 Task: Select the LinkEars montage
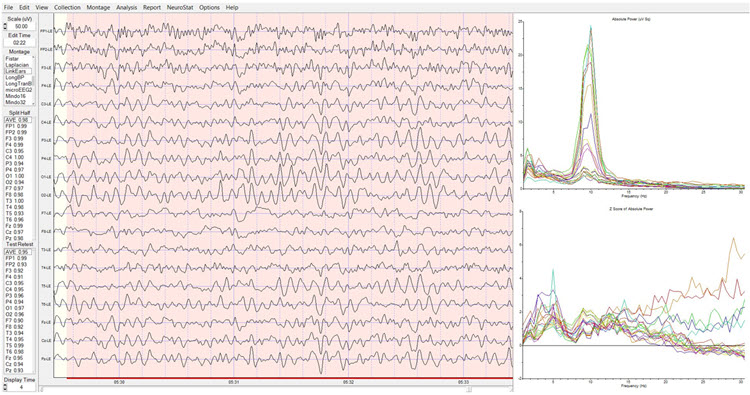click(x=18, y=71)
